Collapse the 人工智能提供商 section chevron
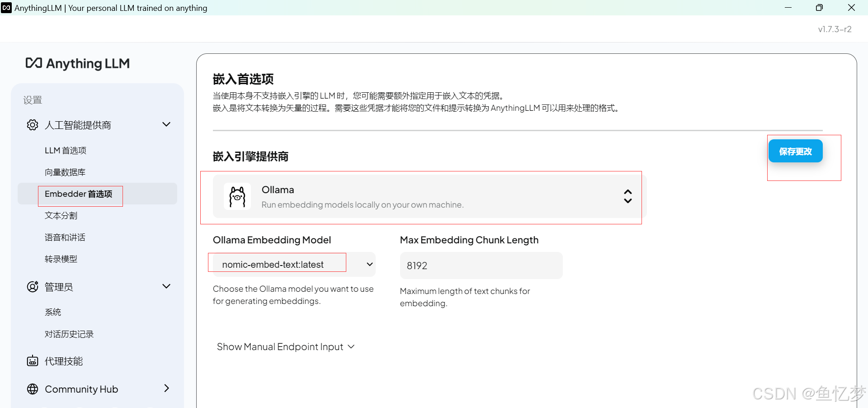The width and height of the screenshot is (868, 408). [166, 124]
